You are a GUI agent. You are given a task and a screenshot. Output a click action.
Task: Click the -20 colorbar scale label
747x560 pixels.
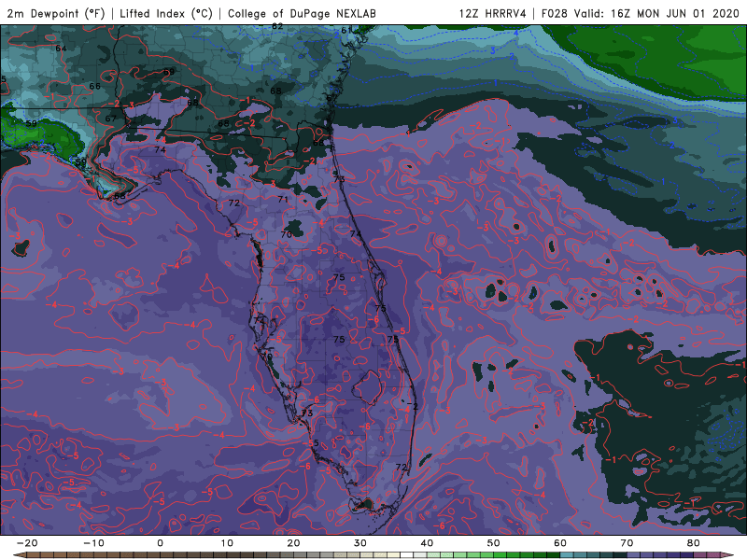[x=27, y=543]
